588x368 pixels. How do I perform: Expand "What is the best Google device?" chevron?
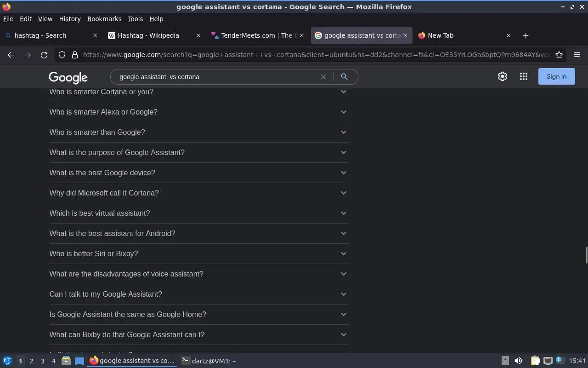pos(343,172)
